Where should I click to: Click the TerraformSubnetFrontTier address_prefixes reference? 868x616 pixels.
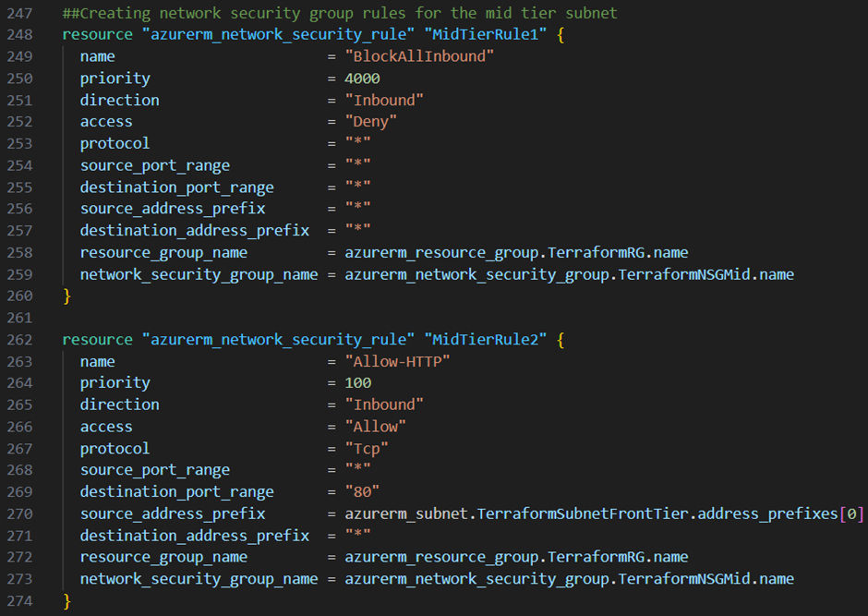(x=604, y=514)
